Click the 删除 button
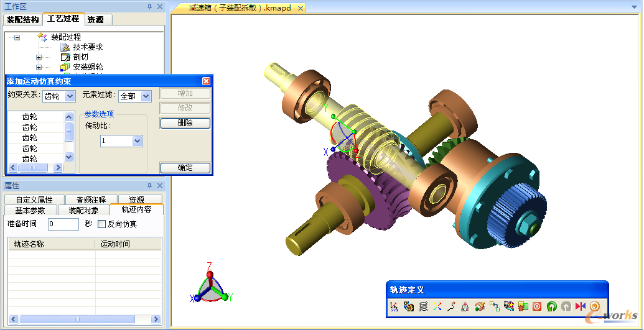644x330 pixels. (185, 123)
